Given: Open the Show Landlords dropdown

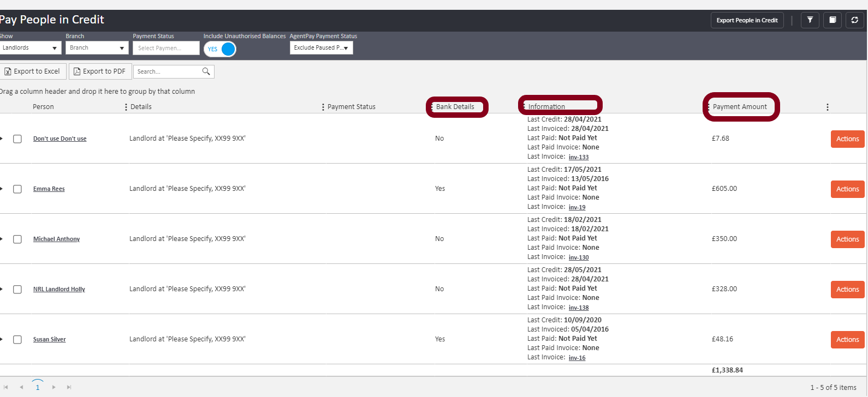Looking at the screenshot, I should coord(30,48).
